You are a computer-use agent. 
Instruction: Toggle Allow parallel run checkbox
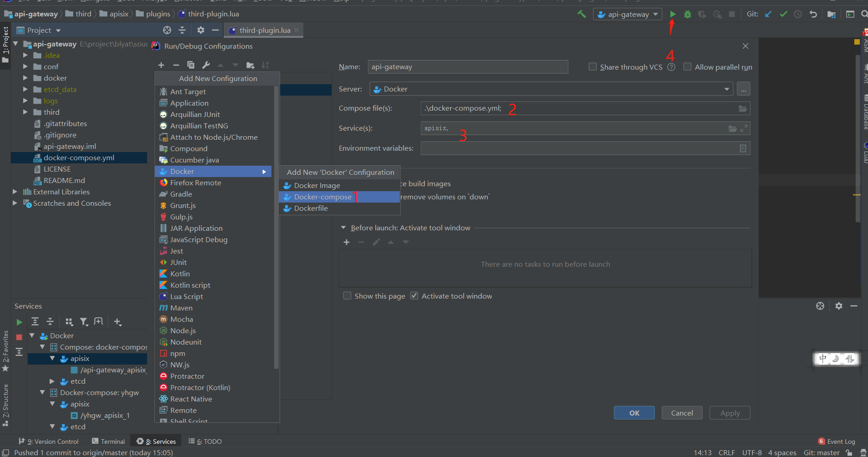pos(687,66)
